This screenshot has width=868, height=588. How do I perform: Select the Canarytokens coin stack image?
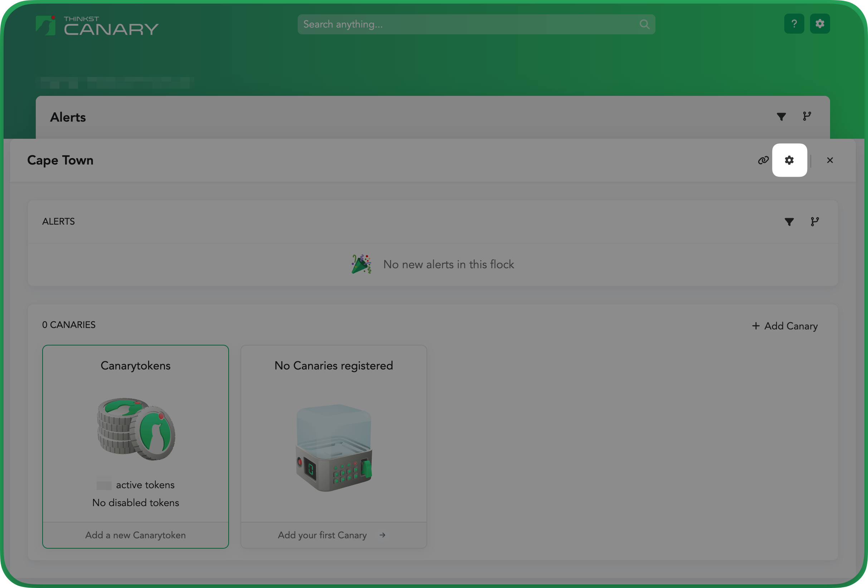[136, 429]
